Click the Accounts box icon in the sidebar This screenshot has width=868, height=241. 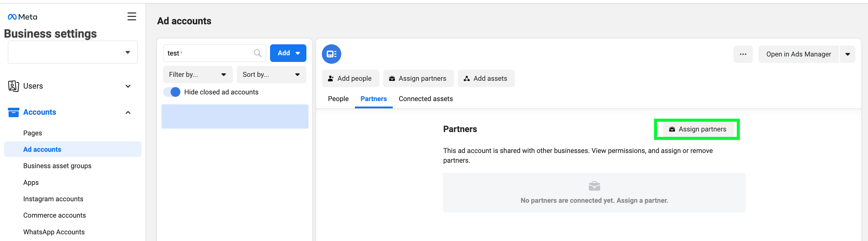coord(13,112)
